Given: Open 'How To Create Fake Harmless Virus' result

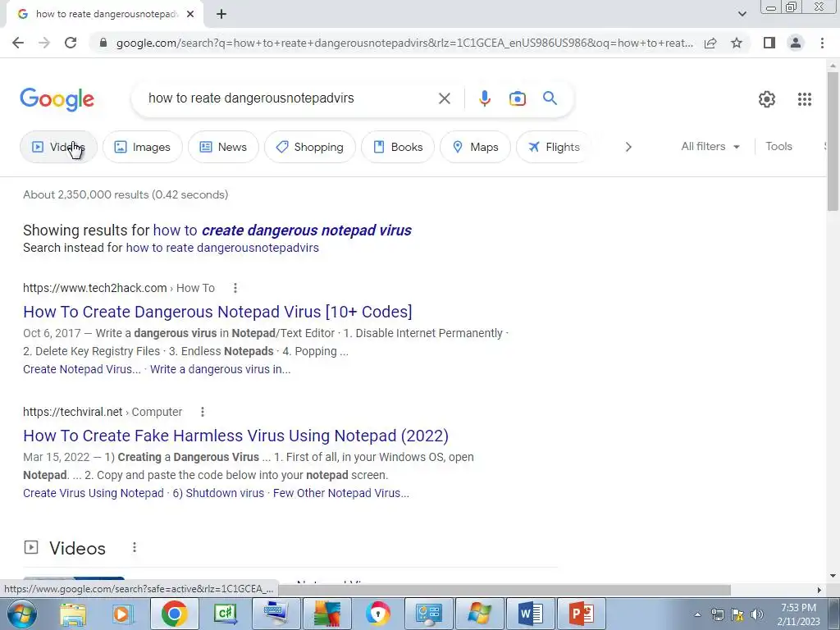Looking at the screenshot, I should click(x=235, y=436).
